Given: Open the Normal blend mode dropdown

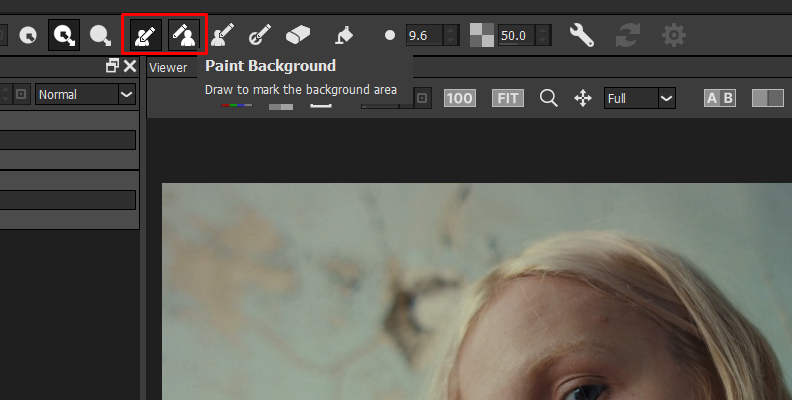Looking at the screenshot, I should click(85, 94).
